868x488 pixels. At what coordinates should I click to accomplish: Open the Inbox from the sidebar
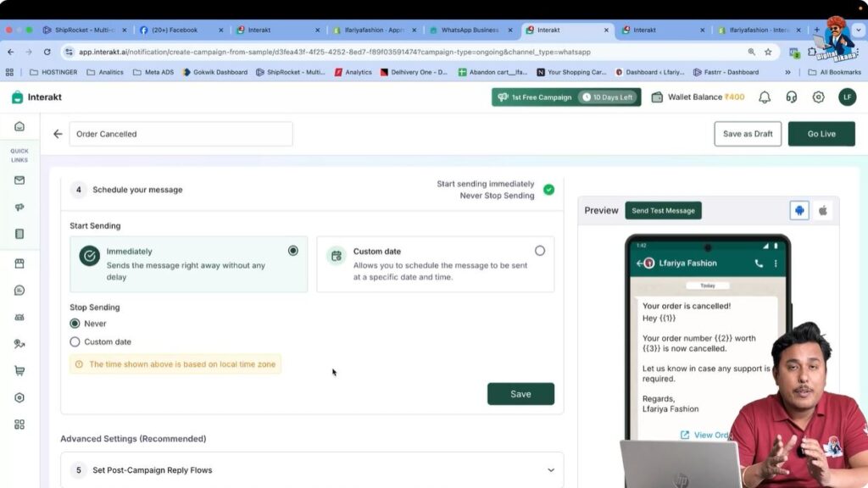[20, 180]
